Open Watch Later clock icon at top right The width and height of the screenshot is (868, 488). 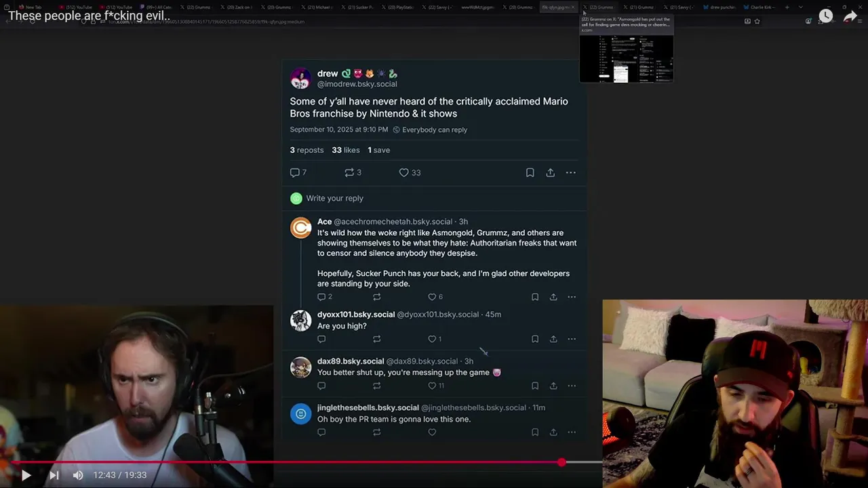(825, 16)
